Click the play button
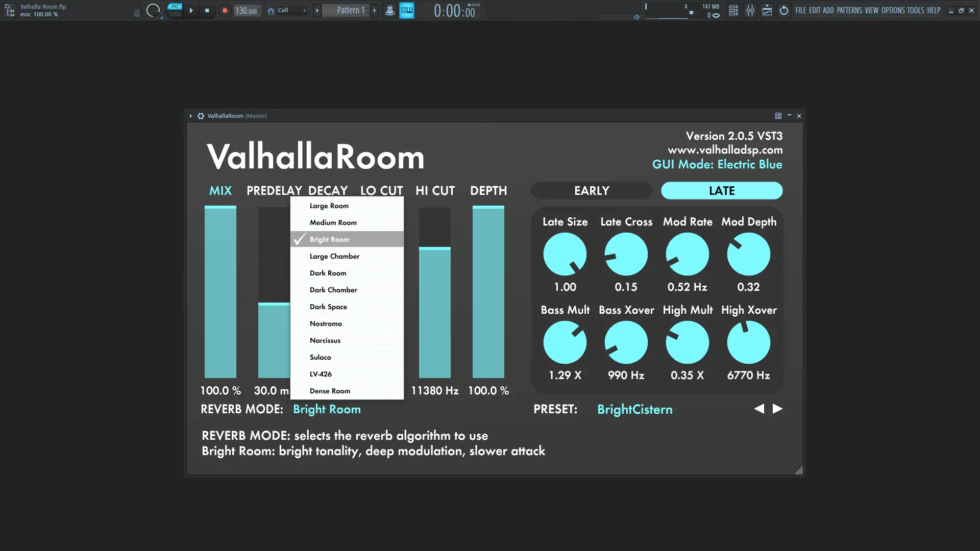 point(191,10)
